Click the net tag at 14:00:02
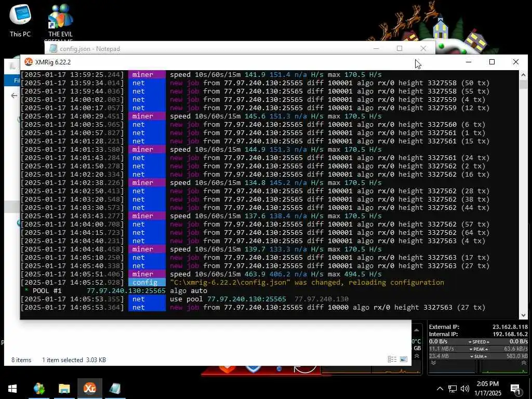 pyautogui.click(x=147, y=99)
